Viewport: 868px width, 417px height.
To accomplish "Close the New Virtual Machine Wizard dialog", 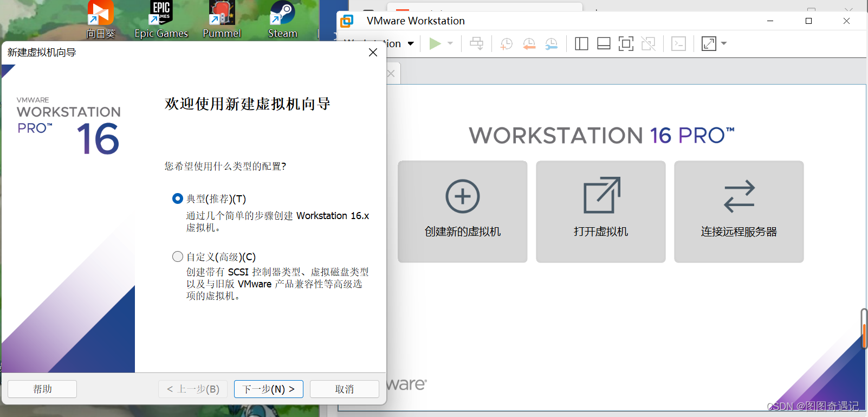I will tap(373, 52).
